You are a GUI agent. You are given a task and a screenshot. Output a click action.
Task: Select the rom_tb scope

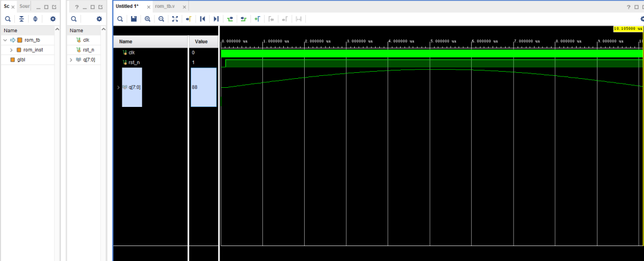coord(32,40)
